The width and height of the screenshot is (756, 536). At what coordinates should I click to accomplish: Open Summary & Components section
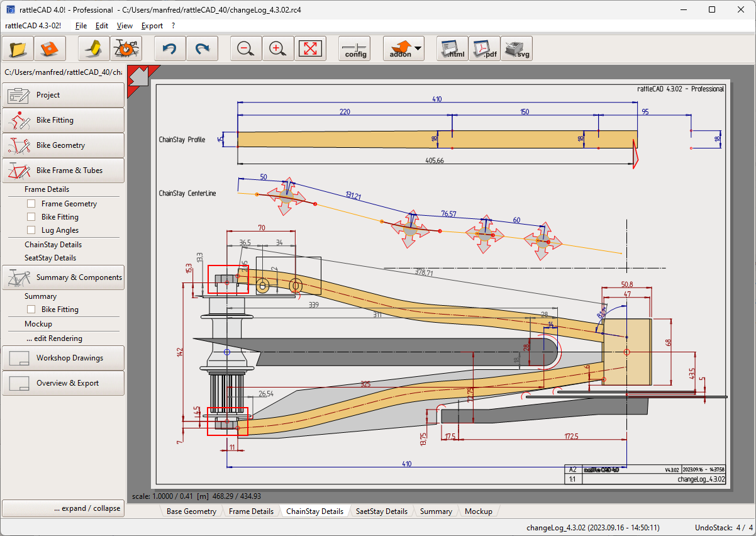(x=63, y=277)
